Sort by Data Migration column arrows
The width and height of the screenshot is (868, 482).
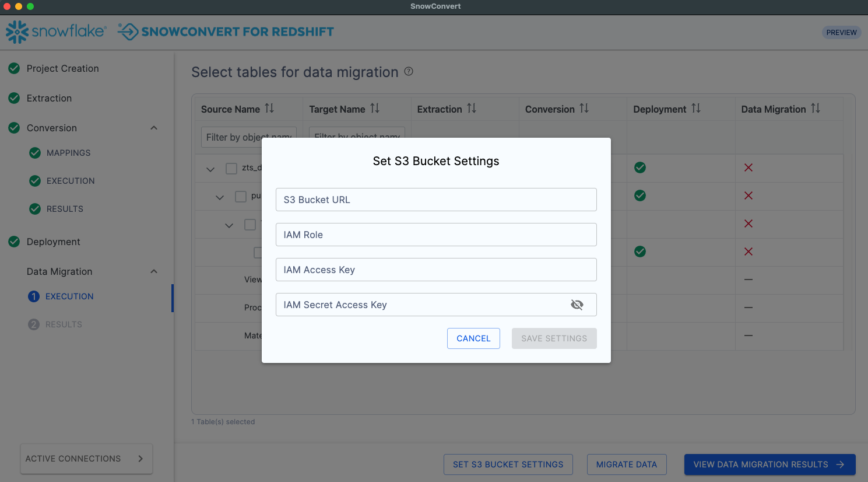[x=816, y=109]
